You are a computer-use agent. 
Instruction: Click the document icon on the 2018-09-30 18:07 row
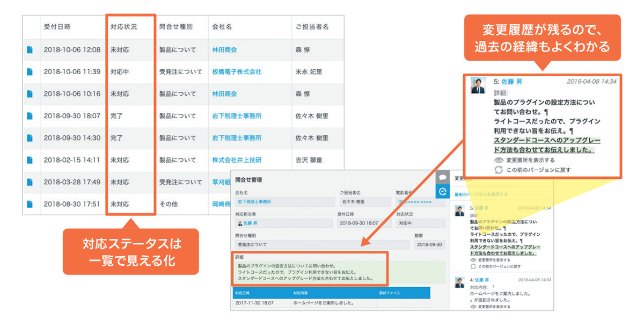pyautogui.click(x=30, y=115)
